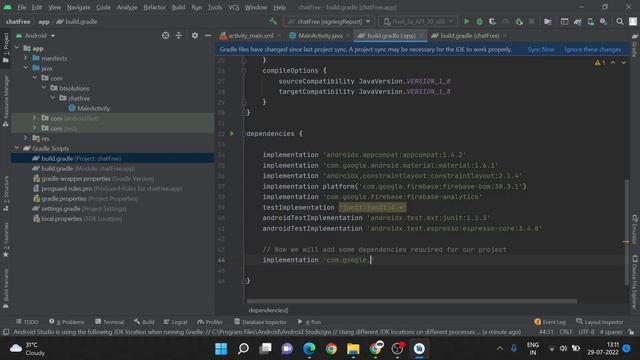Click Ignore these changes link
Image resolution: width=640 pixels, height=360 pixels.
(x=593, y=49)
